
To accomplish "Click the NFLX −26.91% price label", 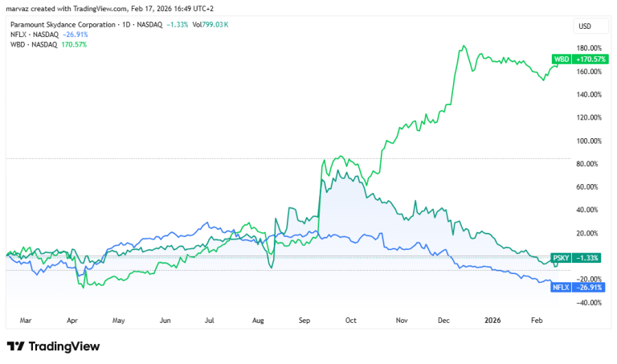I will tap(578, 288).
